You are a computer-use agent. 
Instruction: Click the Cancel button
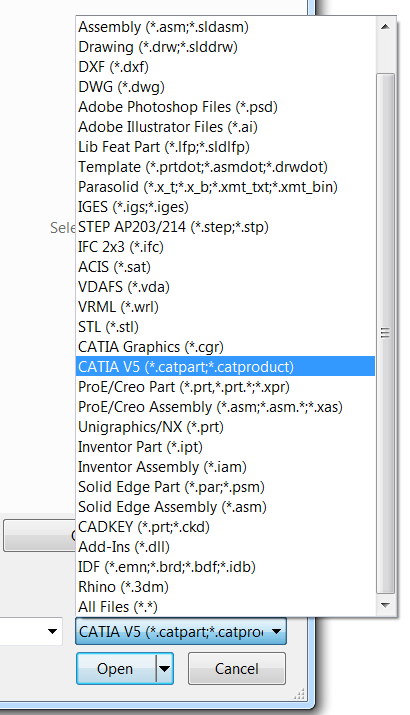(x=237, y=669)
